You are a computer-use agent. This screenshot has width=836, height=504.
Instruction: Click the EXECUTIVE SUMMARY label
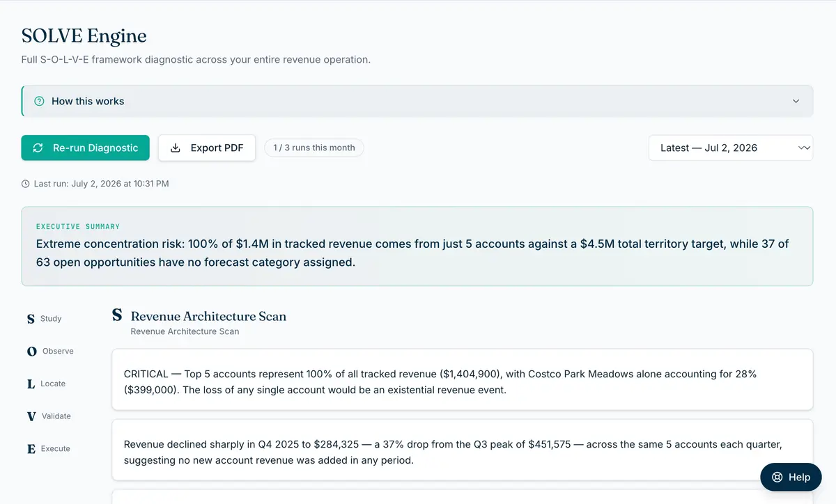coord(78,227)
